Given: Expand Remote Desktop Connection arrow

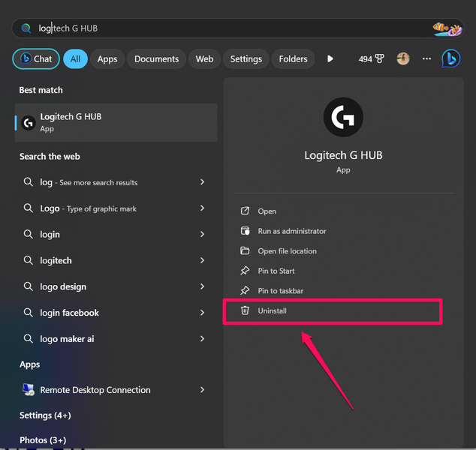Looking at the screenshot, I should pos(202,390).
